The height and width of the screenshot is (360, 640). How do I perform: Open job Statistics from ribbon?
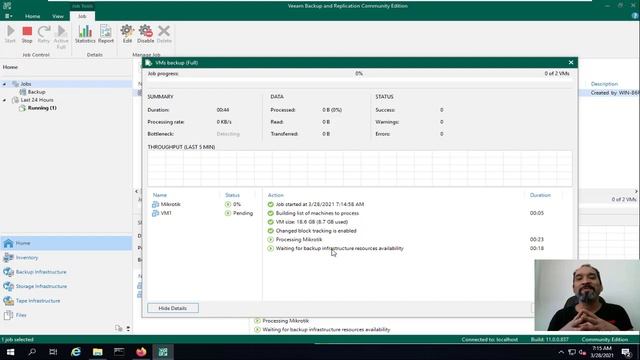click(85, 33)
